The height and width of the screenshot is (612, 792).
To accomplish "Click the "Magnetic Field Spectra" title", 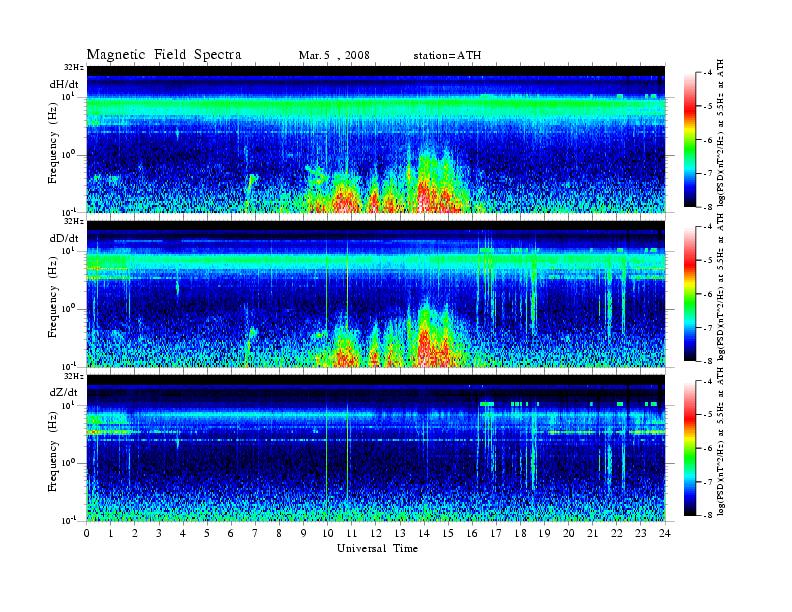I will [x=164, y=55].
